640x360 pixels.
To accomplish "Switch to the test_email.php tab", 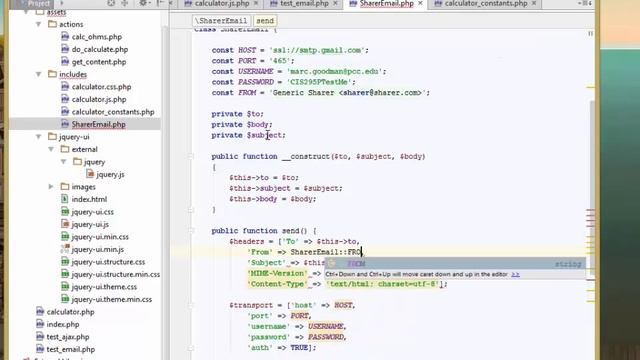I will pos(304,3).
